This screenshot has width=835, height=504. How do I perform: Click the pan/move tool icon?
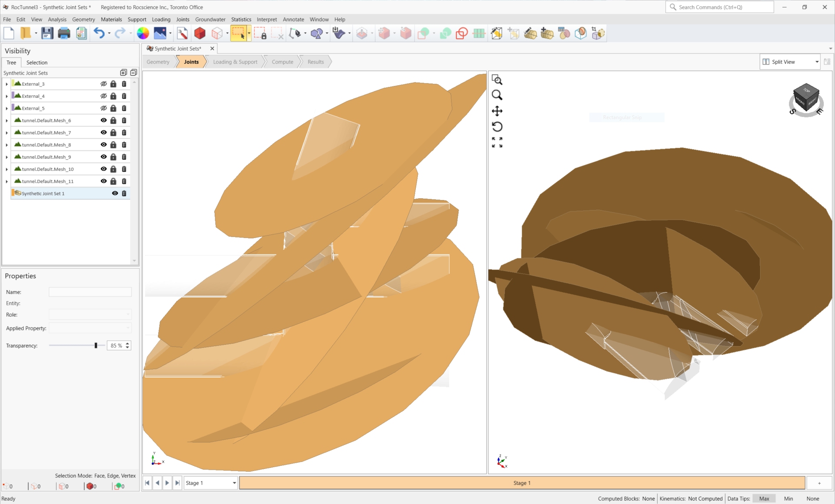[498, 111]
